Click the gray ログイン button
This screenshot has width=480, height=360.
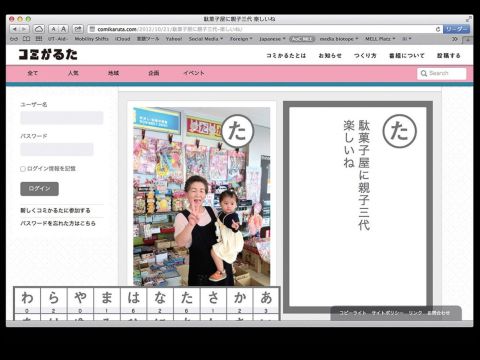click(x=39, y=189)
